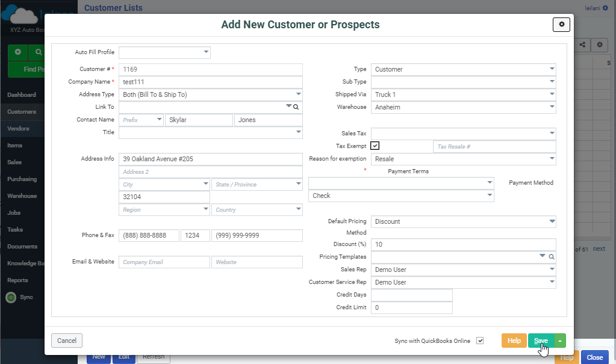Viewport: 616px width, 364px height.
Task: Uncheck the Tax Exempt checkbox
Action: (x=375, y=146)
